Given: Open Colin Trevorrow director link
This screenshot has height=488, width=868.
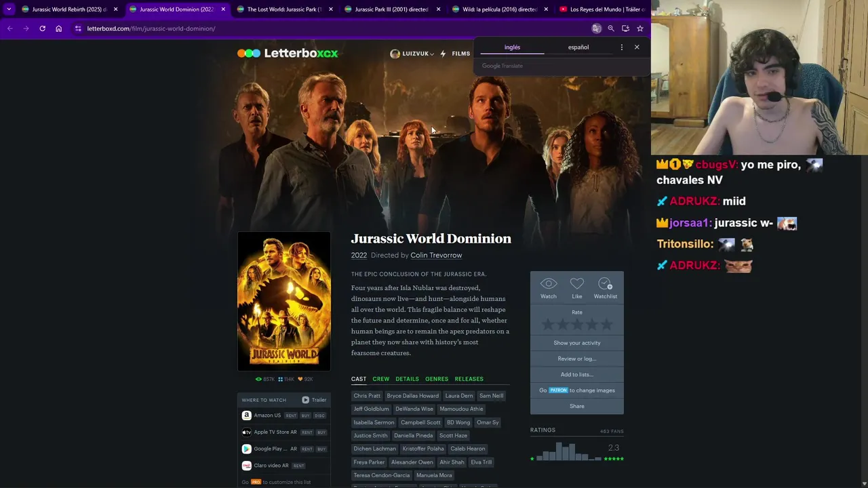Looking at the screenshot, I should pyautogui.click(x=436, y=256).
